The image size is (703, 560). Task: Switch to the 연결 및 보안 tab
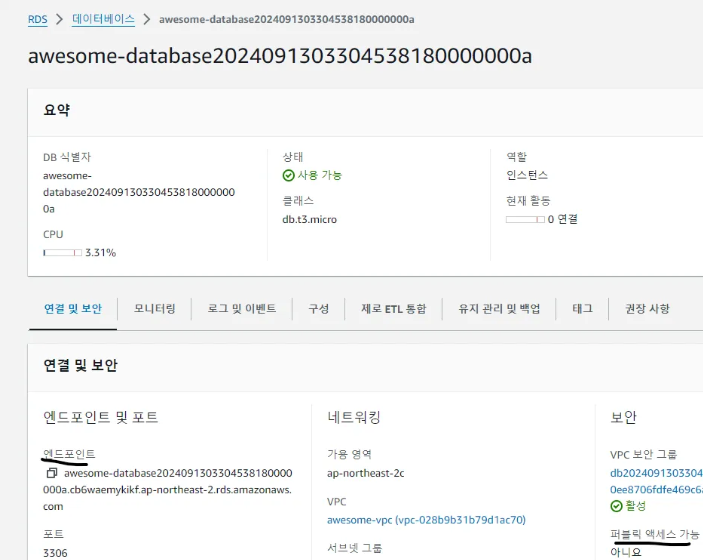(73, 308)
